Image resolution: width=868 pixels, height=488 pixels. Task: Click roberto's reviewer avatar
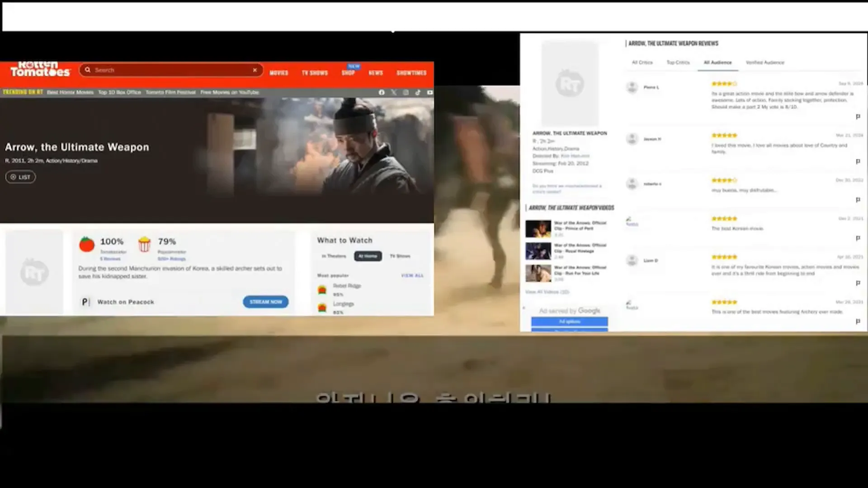tap(632, 183)
